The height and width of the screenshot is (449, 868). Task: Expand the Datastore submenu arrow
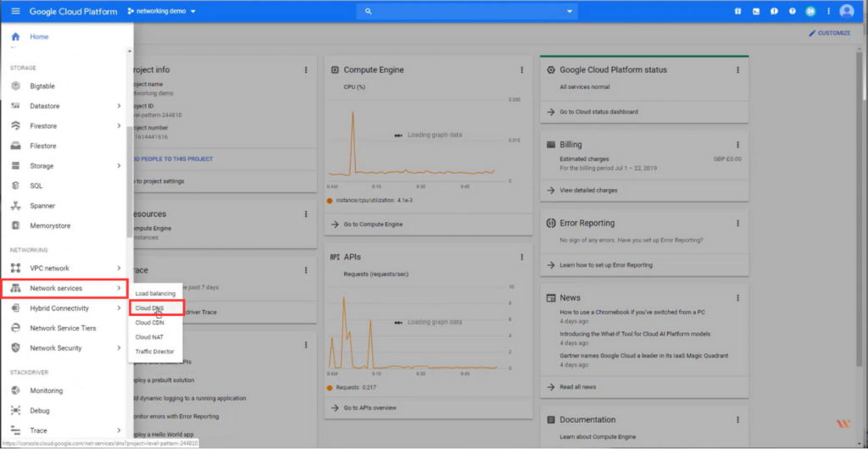[x=119, y=106]
